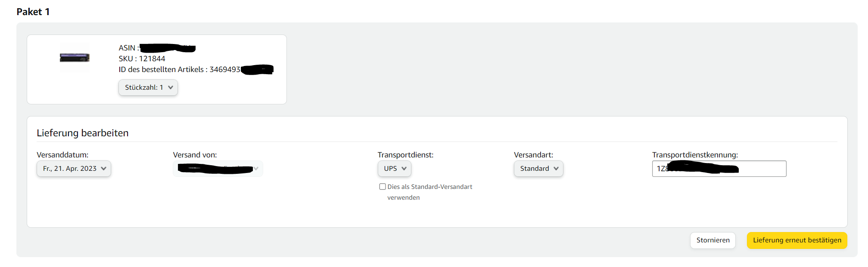Tick the Standard-Versandart checkbox
868x267 pixels.
click(383, 187)
